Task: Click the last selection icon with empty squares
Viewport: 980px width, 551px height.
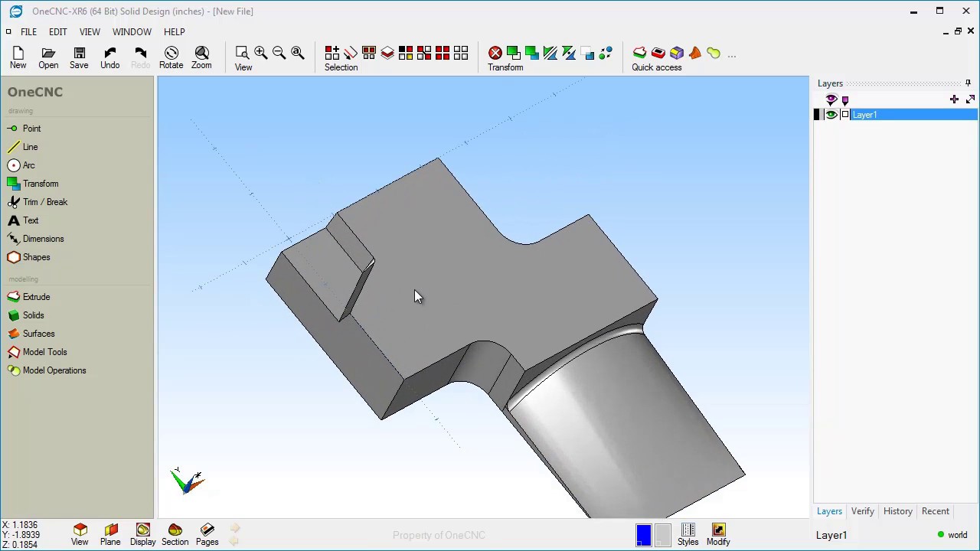Action: coord(461,53)
